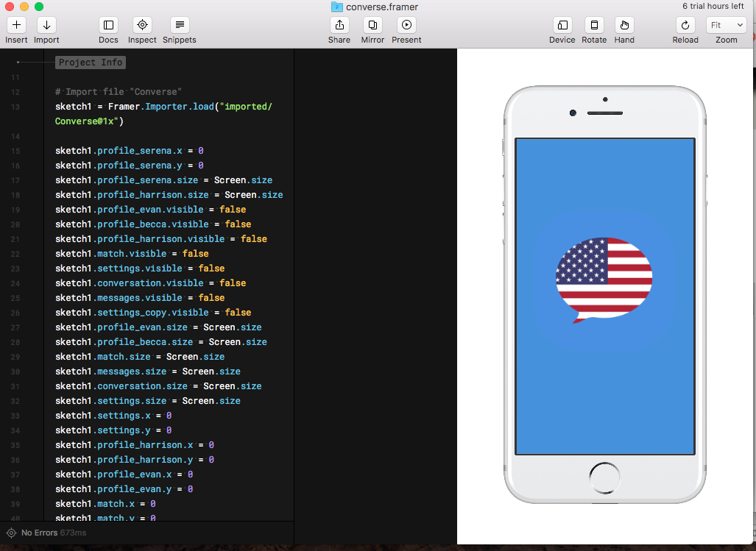Open the Docs panel icon
The image size is (756, 551).
coord(108,24)
